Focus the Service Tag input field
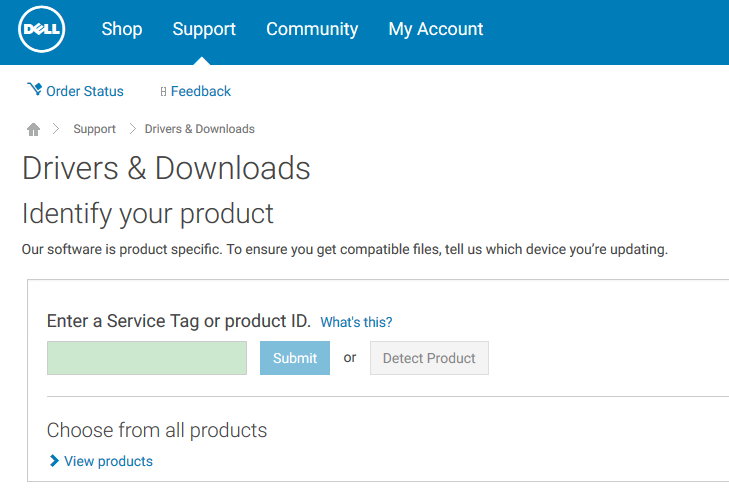The height and width of the screenshot is (488, 729). (147, 358)
